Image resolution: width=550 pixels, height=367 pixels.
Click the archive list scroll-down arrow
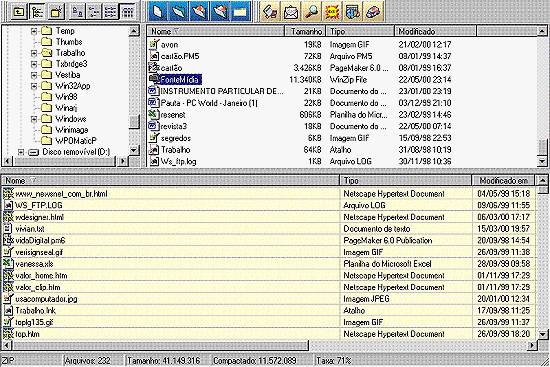pos(542,334)
